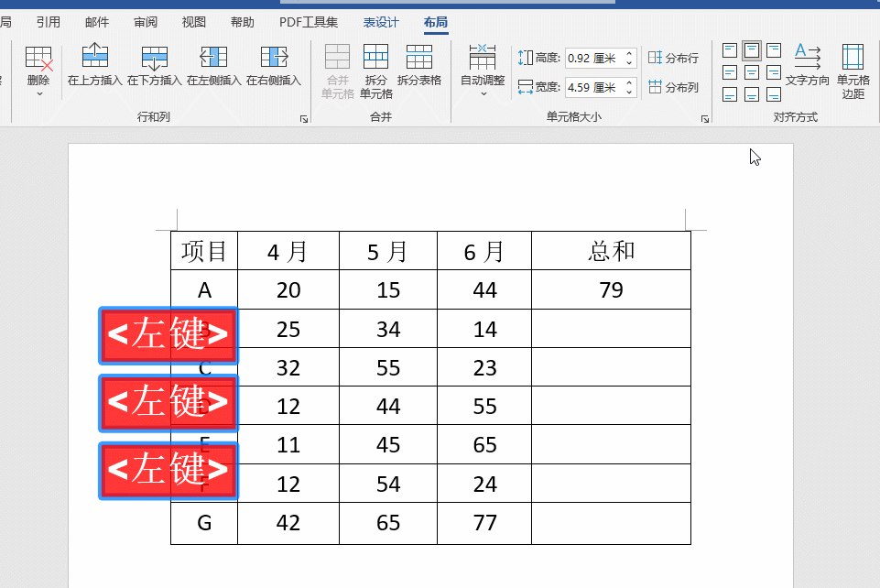
Task: Expand the 单元格大小 dialog launcher
Action: click(704, 117)
